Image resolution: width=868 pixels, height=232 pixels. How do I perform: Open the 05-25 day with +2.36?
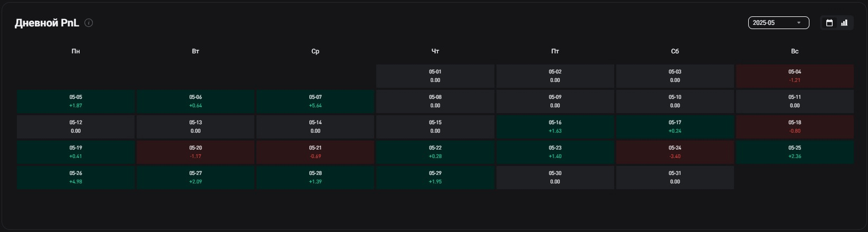coord(794,152)
